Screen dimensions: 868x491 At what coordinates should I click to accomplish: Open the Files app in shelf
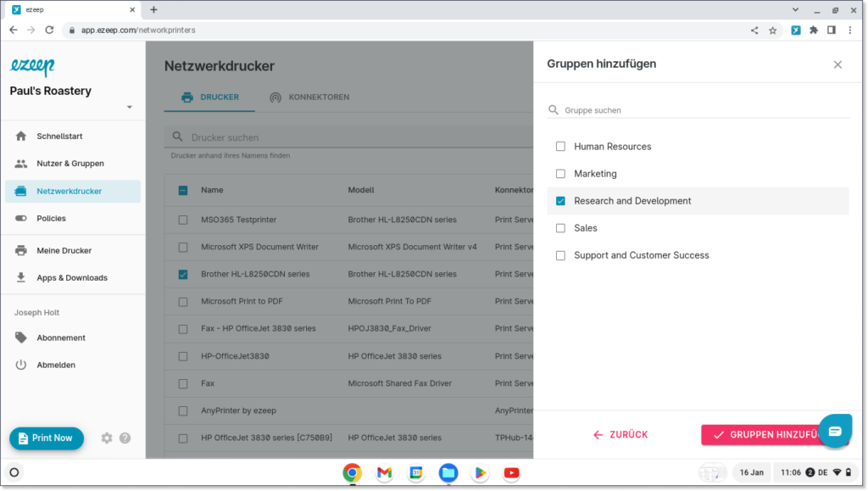448,472
